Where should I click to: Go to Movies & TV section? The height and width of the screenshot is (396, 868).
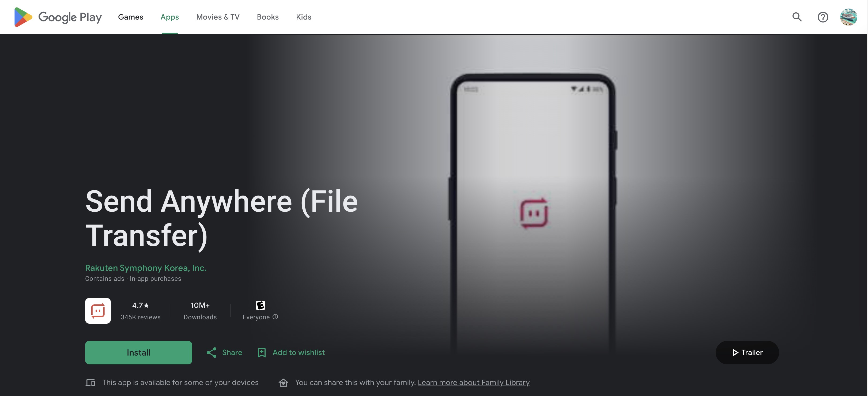click(218, 17)
